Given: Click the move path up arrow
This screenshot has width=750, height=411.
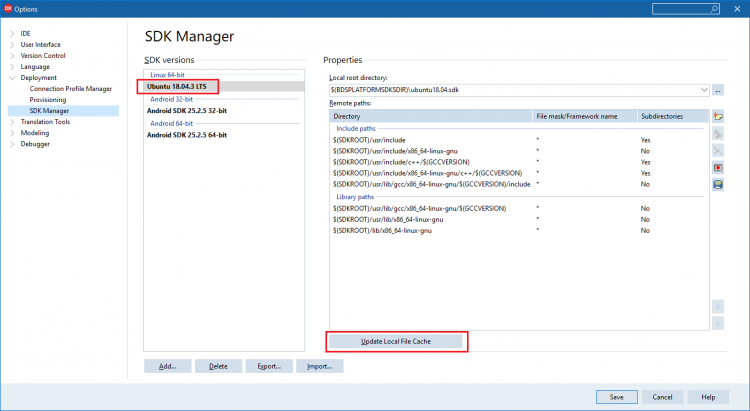Looking at the screenshot, I should (717, 306).
